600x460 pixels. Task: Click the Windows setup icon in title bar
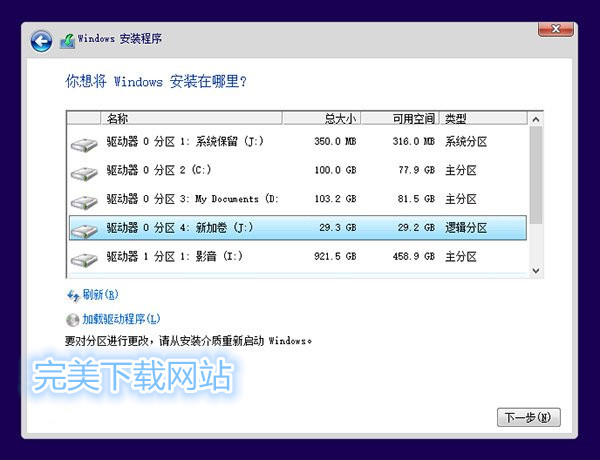(x=67, y=41)
